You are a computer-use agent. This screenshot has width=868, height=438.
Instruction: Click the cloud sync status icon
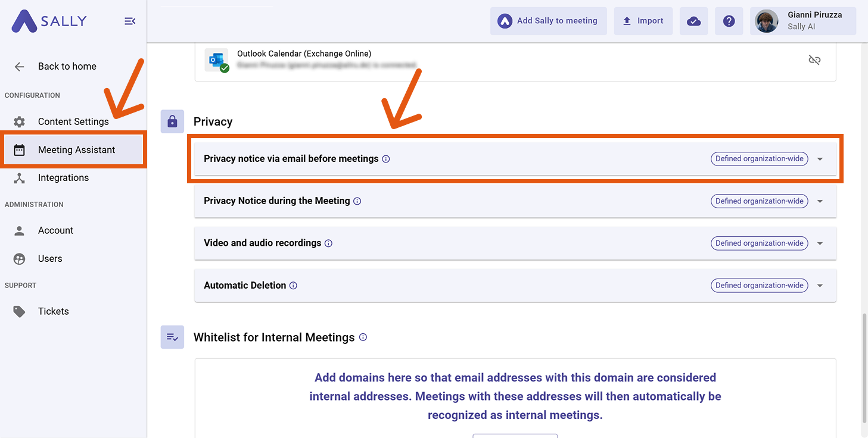pyautogui.click(x=693, y=21)
